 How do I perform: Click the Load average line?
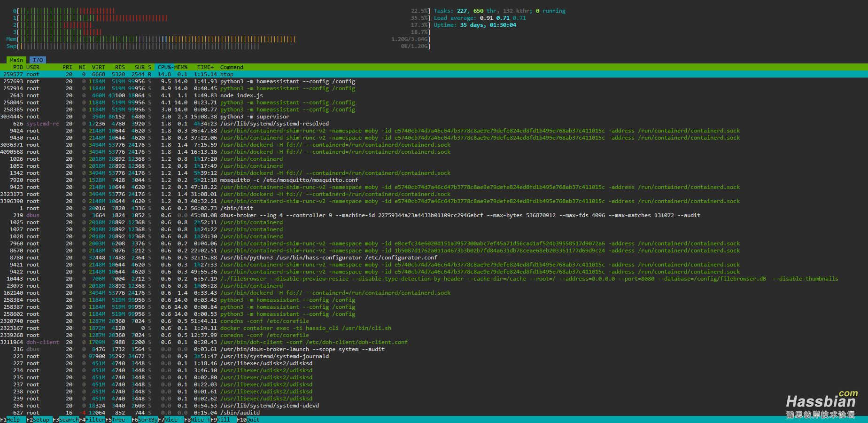click(480, 18)
